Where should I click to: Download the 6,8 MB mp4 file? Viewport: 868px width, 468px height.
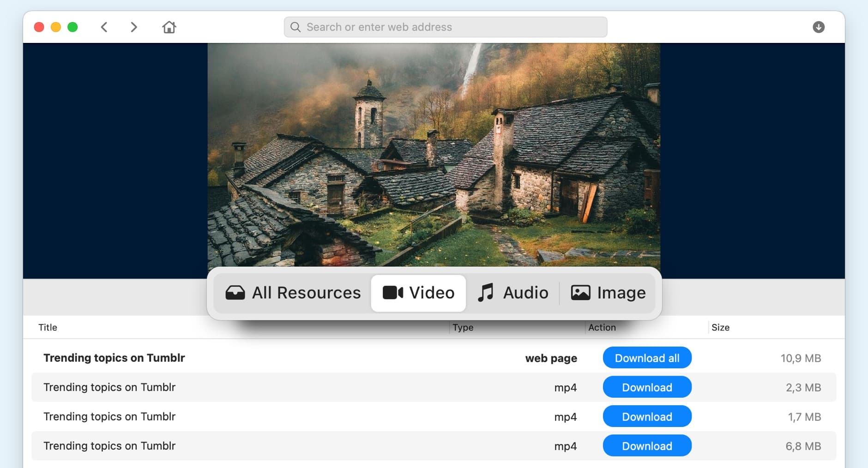tap(647, 446)
